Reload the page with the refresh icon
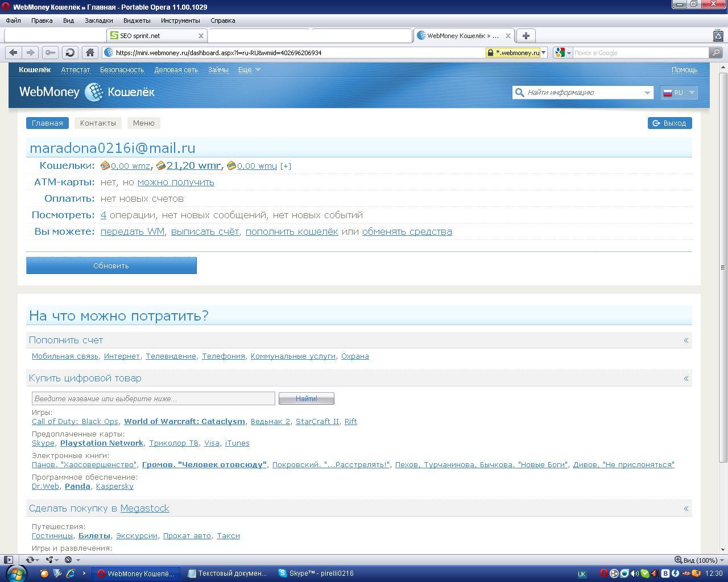This screenshot has height=582, width=728. coord(70,52)
